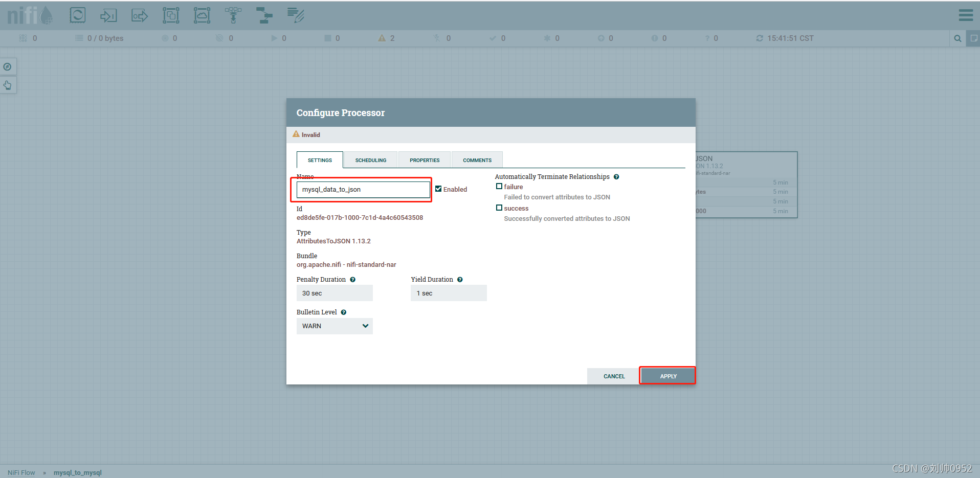This screenshot has width=980, height=478.
Task: Click the AttributesToJSON 1.13.2 type text
Action: tap(333, 241)
